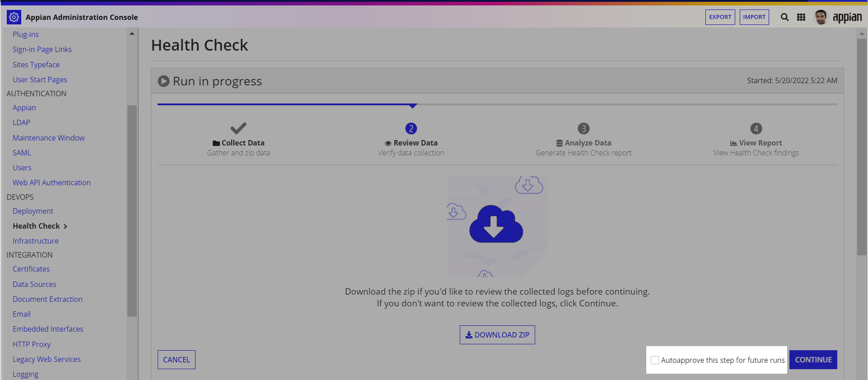
Task: Select Health Check in sidebar
Action: pos(36,226)
